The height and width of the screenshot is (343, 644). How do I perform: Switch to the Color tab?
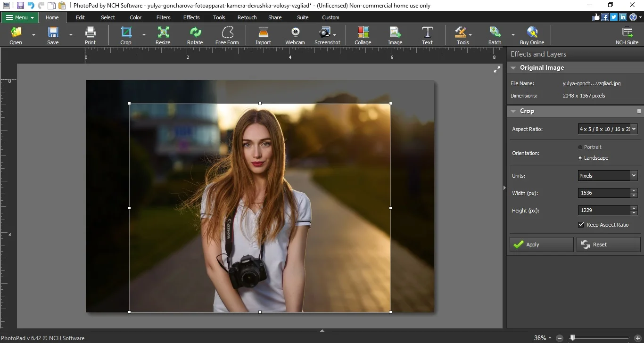[136, 17]
